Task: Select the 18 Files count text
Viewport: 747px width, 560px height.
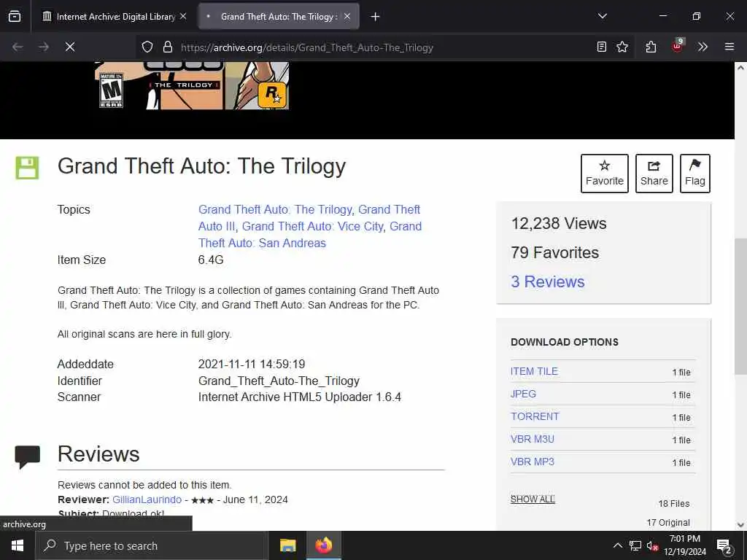Action: 673,503
